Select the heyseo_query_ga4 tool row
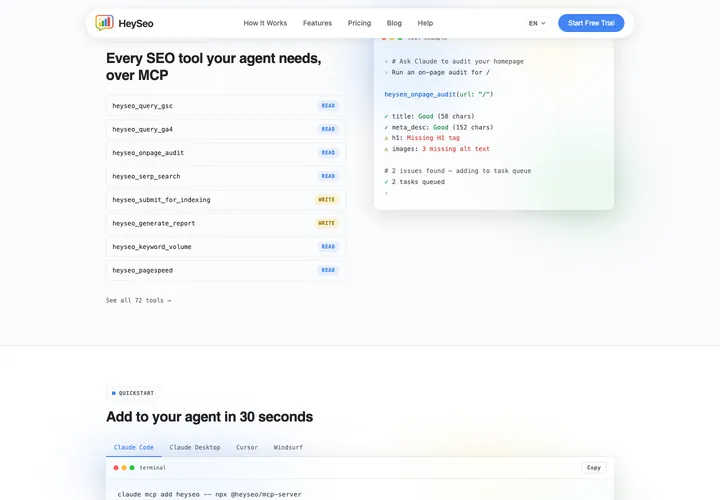The height and width of the screenshot is (500, 720). click(225, 129)
